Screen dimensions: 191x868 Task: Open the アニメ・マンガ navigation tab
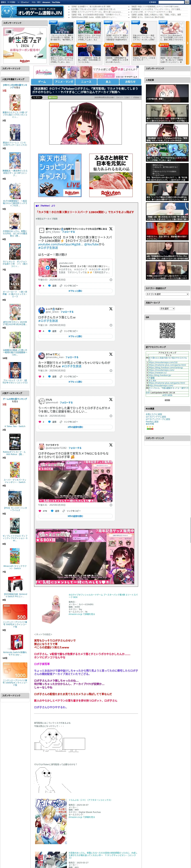click(x=64, y=82)
